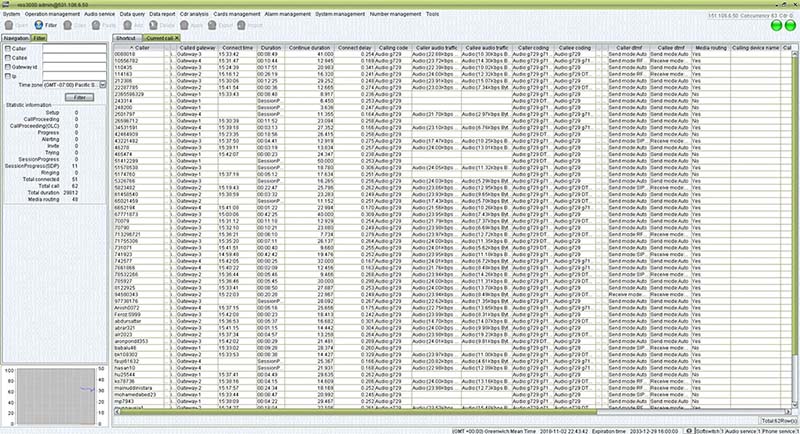The image size is (800, 434).
Task: Switch to the Shortcut tab
Action: point(126,38)
